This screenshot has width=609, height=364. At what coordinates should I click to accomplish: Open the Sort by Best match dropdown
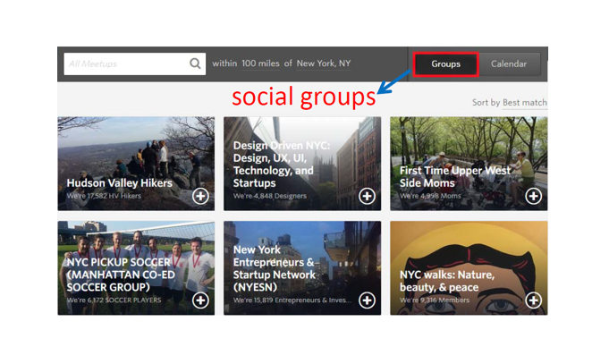(524, 103)
